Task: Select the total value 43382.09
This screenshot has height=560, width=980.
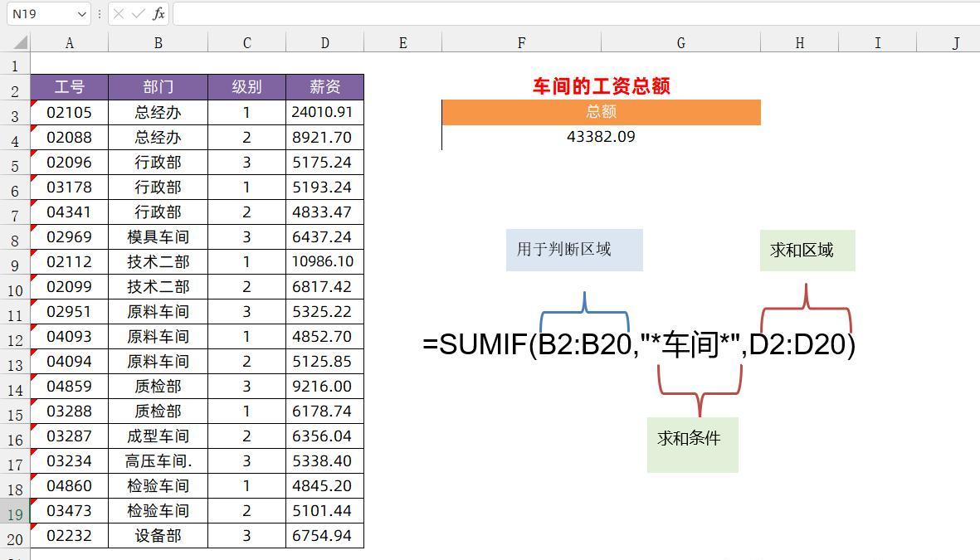Action: (602, 137)
